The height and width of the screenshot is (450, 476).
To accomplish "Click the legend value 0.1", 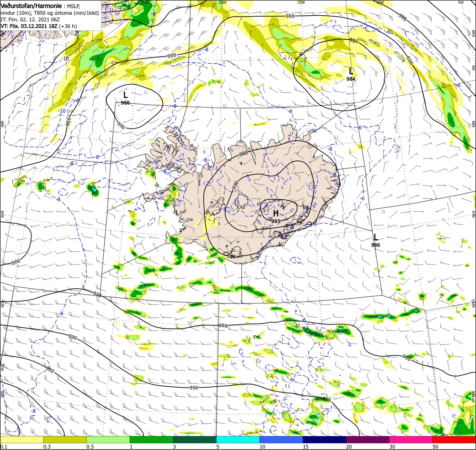I will [x=4, y=447].
